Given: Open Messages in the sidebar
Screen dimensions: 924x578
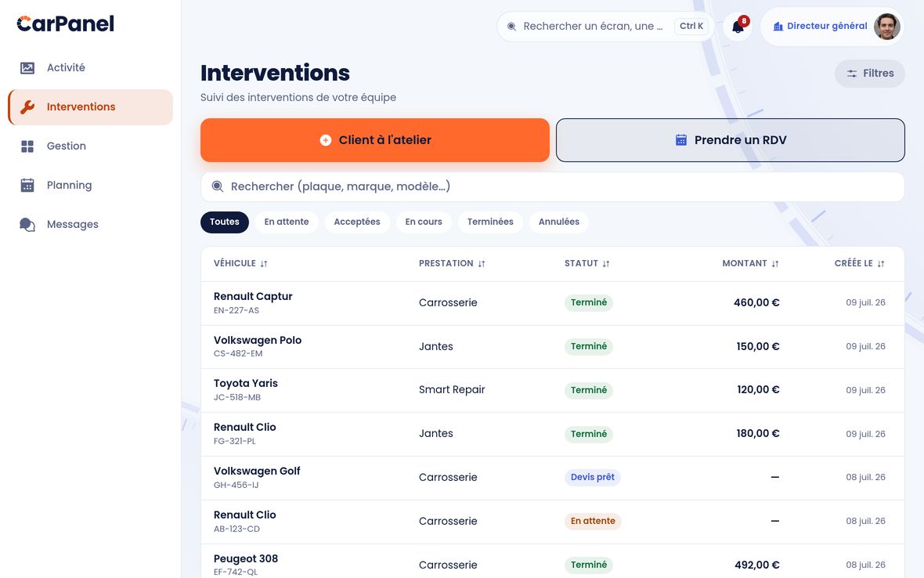Looking at the screenshot, I should click(90, 225).
